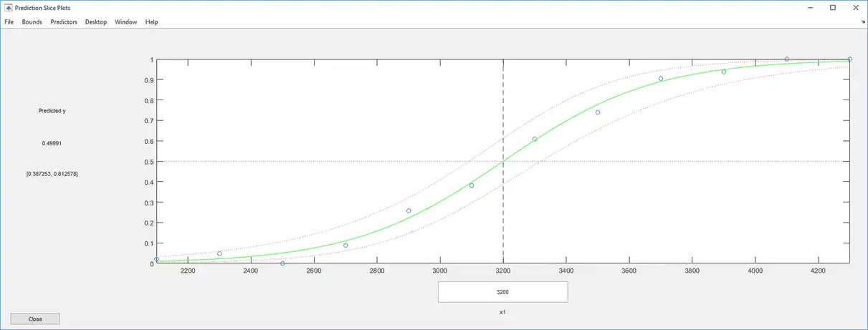Click the data point marker near x 3100
The width and height of the screenshot is (868, 330).
(472, 185)
